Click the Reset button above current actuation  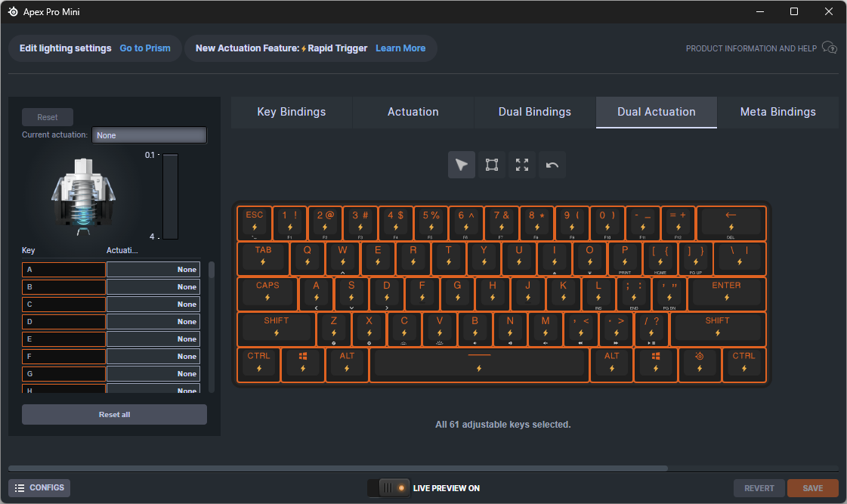pos(48,117)
